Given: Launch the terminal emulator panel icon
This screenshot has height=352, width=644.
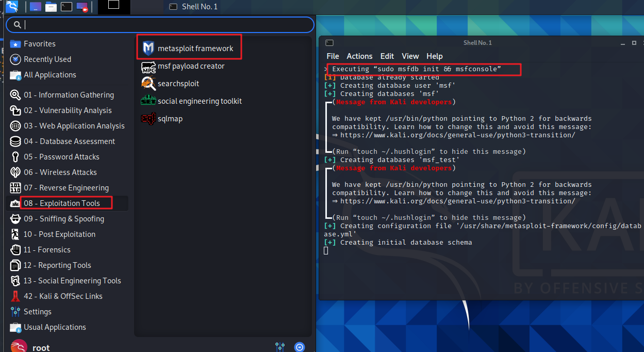Looking at the screenshot, I should click(66, 7).
